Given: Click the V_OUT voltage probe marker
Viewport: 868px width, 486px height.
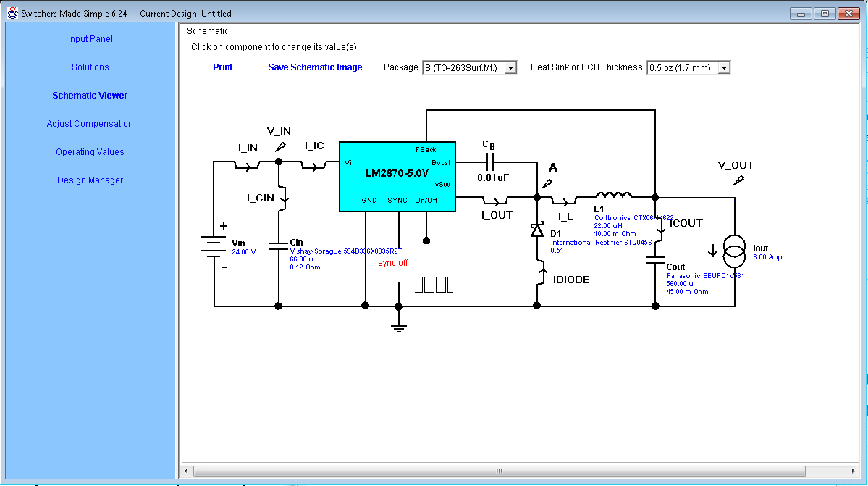Looking at the screenshot, I should [x=738, y=180].
